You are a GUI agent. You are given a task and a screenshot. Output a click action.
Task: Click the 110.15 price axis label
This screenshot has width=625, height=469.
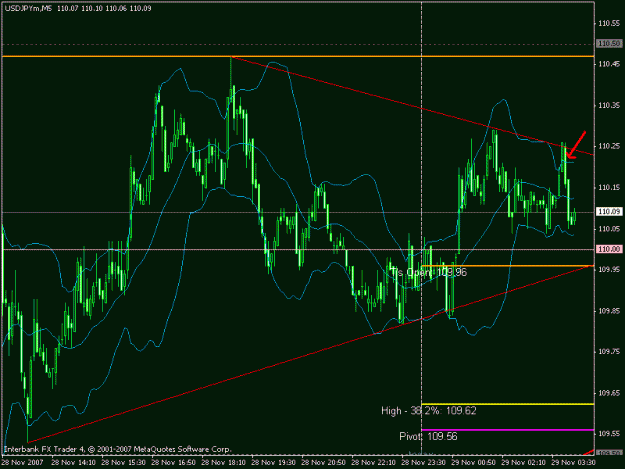click(609, 187)
